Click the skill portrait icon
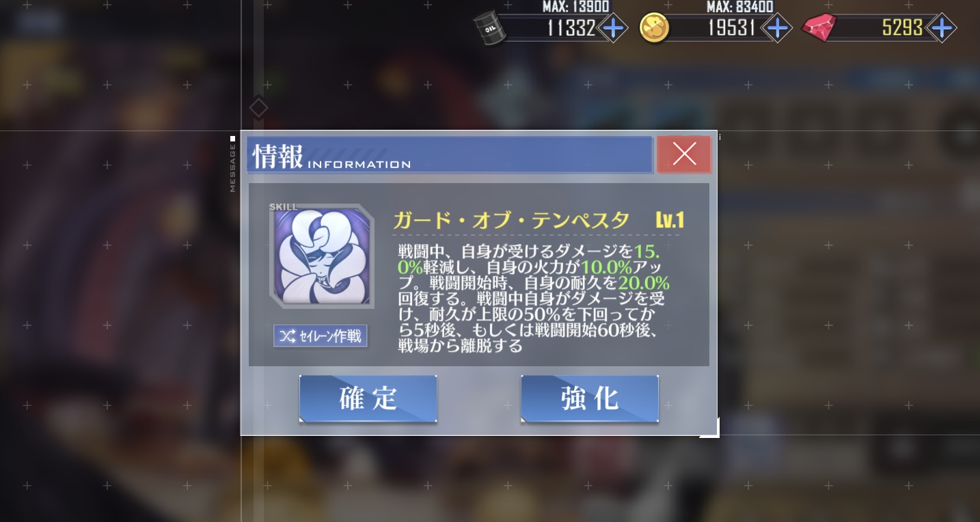 click(323, 256)
